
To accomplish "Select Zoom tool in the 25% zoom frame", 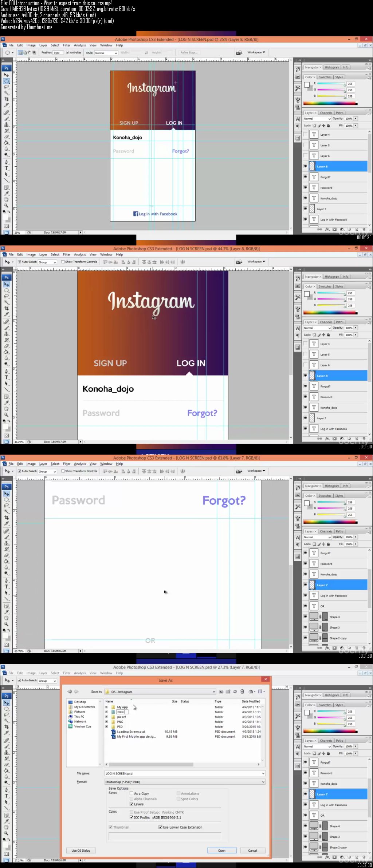I will (6, 206).
